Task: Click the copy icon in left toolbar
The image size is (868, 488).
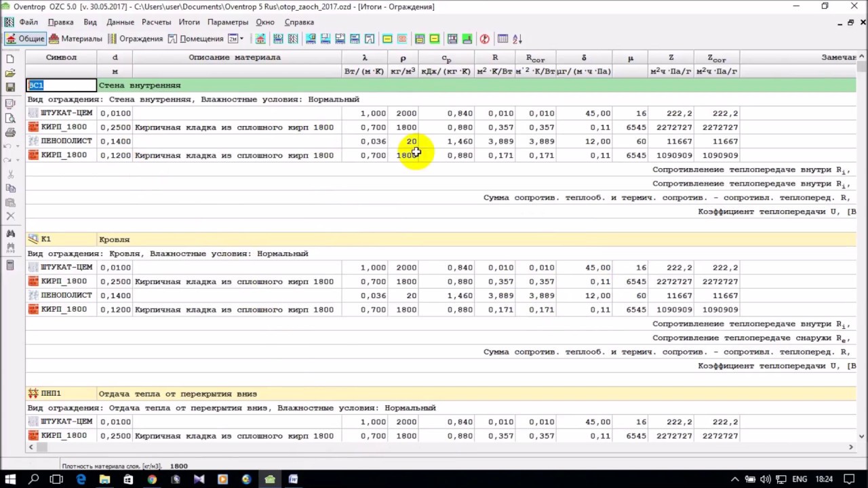Action: pyautogui.click(x=10, y=189)
